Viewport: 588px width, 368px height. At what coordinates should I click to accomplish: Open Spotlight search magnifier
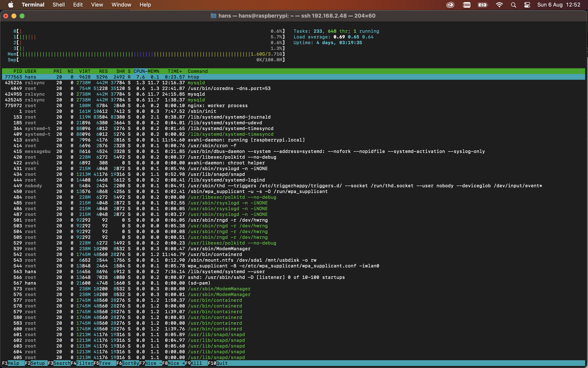(513, 5)
